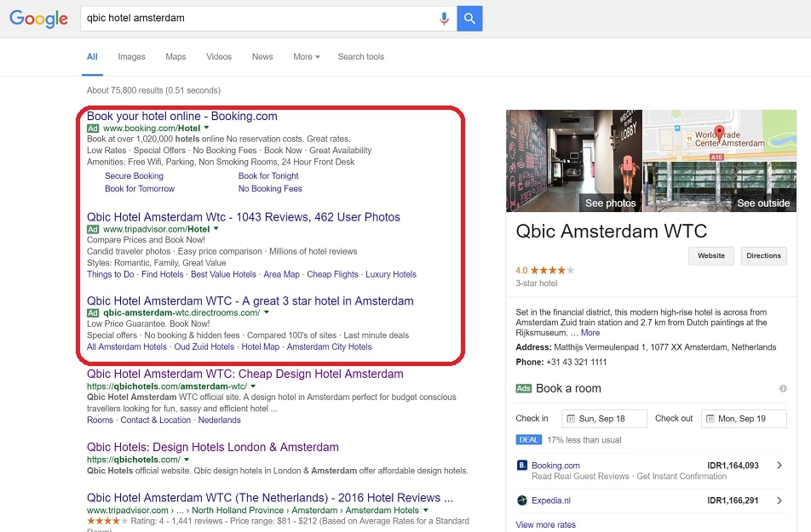Expand directrooms.com ad URL dropdown arrow
Screen dimensions: 811x532
[x=267, y=312]
